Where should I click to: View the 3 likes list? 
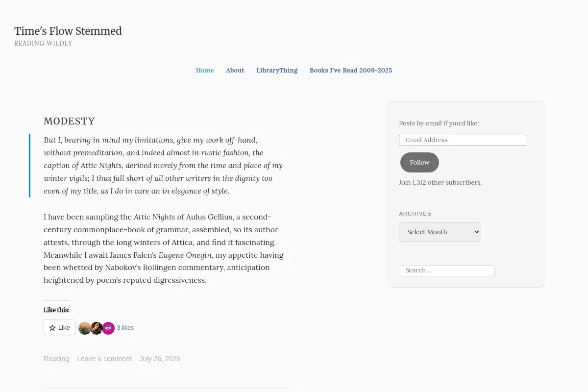125,328
